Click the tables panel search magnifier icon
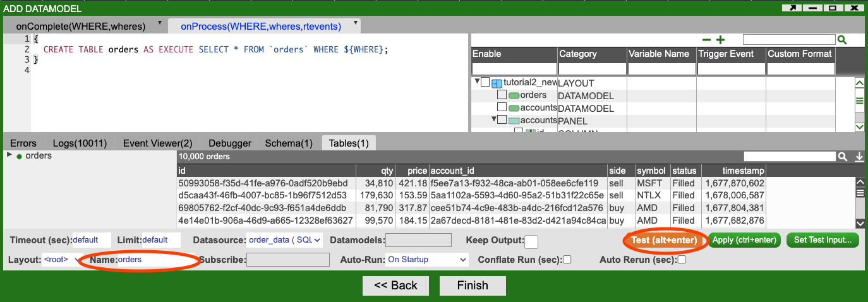The image size is (868, 302). [842, 156]
